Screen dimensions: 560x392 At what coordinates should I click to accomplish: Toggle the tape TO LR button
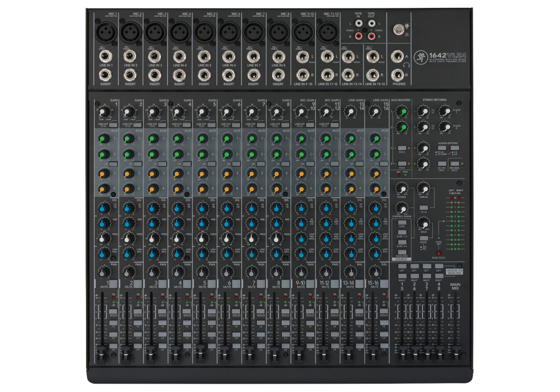pos(423,207)
